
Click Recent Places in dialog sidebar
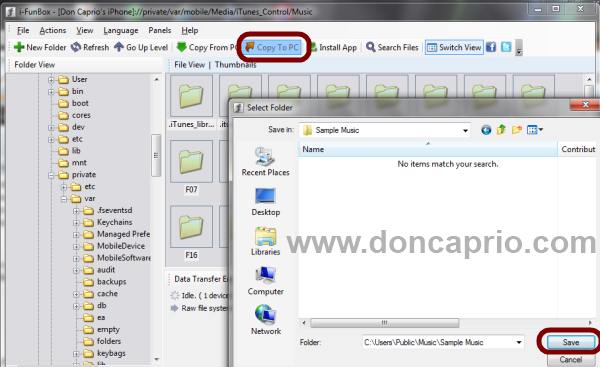pos(265,161)
